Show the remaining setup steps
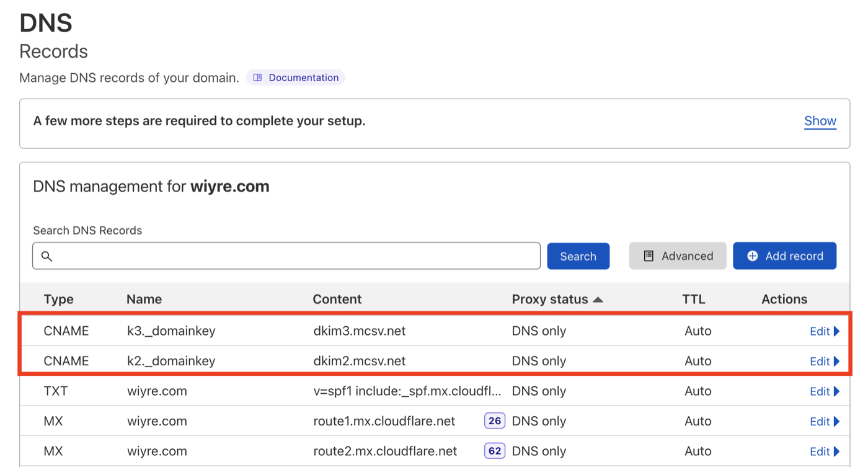 820,121
